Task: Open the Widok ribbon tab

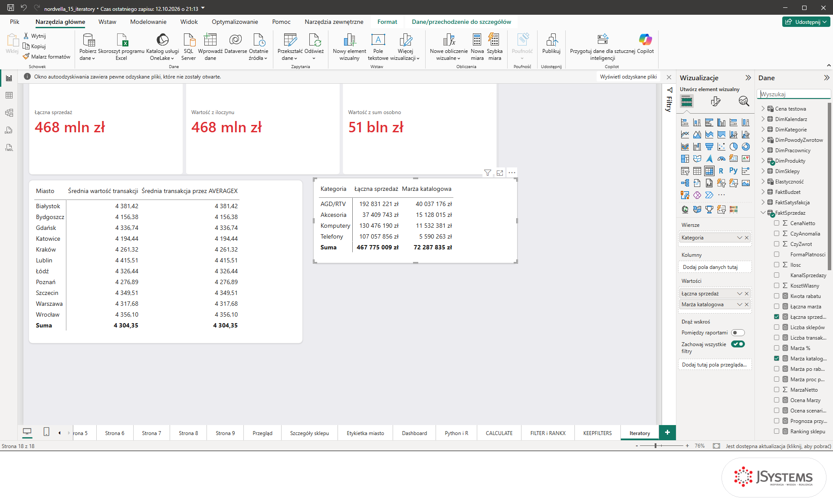Action: (189, 22)
